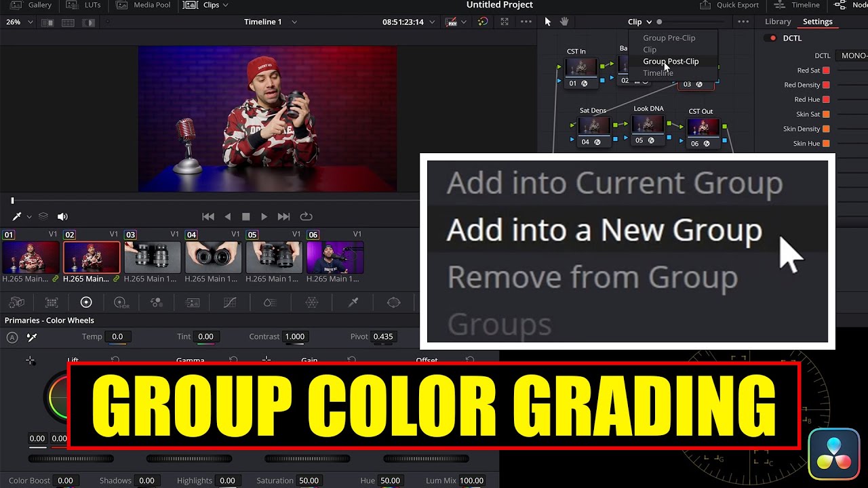Expand the Clips filter dropdown arrow
The image size is (868, 488).
coord(225,5)
